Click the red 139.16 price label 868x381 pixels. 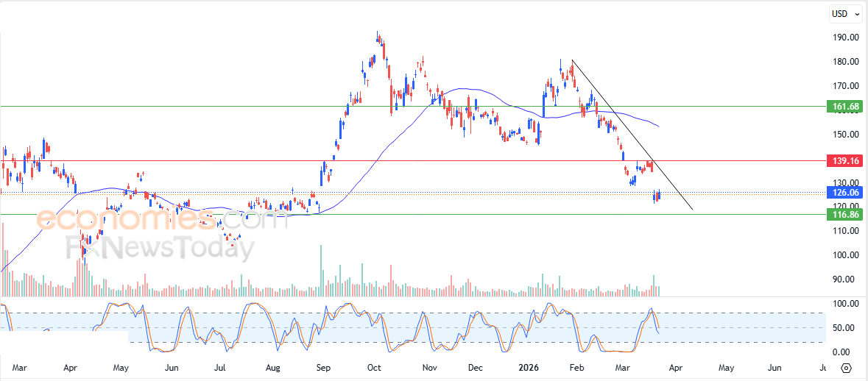click(x=844, y=160)
